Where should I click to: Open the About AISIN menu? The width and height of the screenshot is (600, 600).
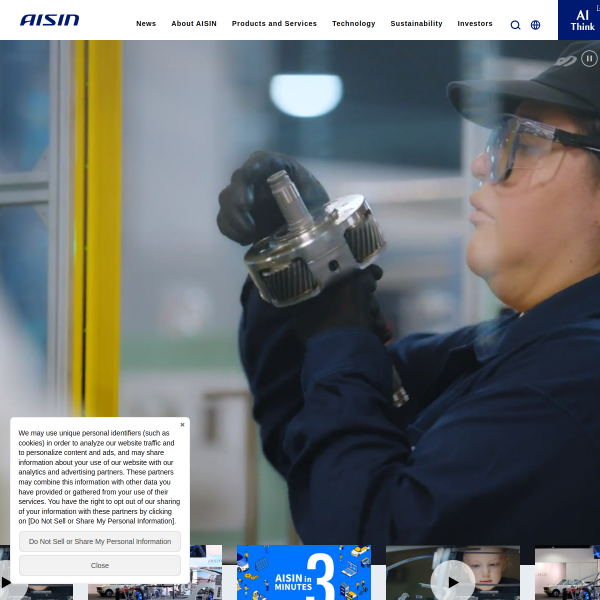click(194, 24)
